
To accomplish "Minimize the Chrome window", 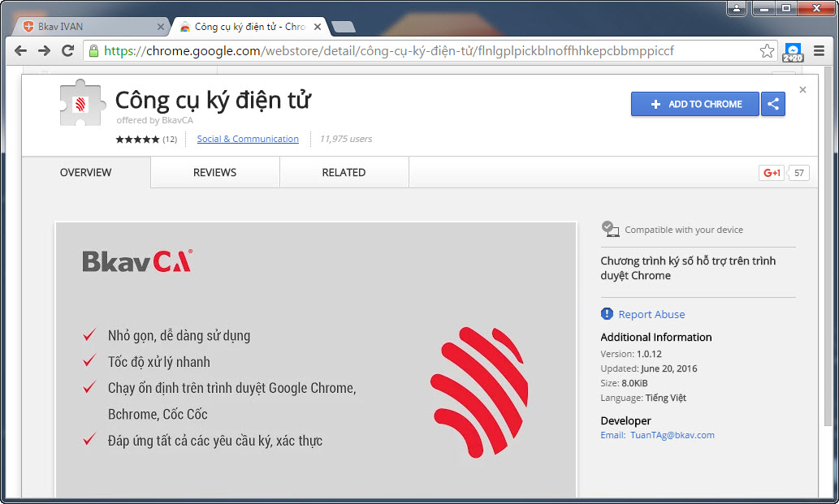I will tap(764, 8).
